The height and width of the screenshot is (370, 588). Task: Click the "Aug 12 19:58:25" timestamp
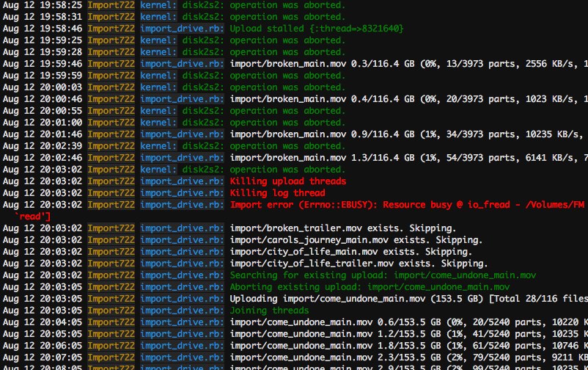42,5
